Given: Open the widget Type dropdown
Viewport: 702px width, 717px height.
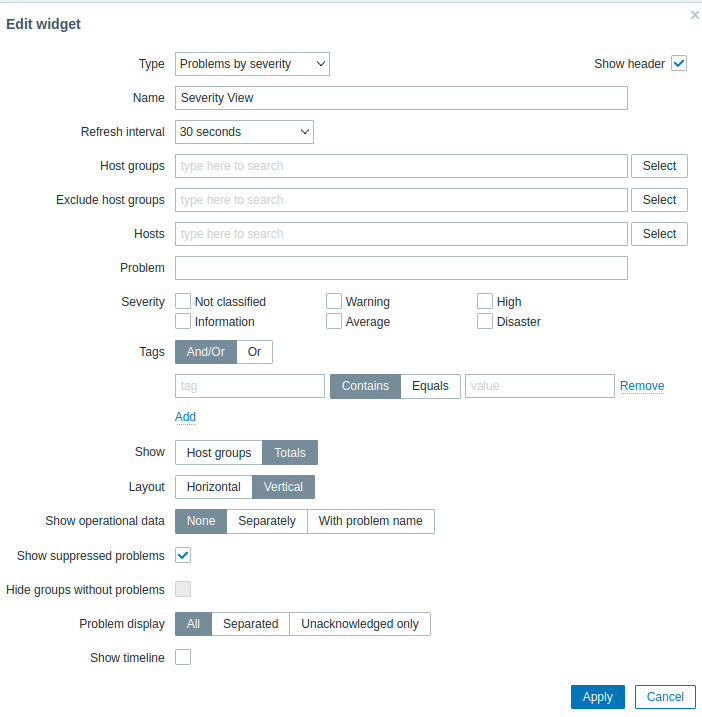Looking at the screenshot, I should (252, 64).
